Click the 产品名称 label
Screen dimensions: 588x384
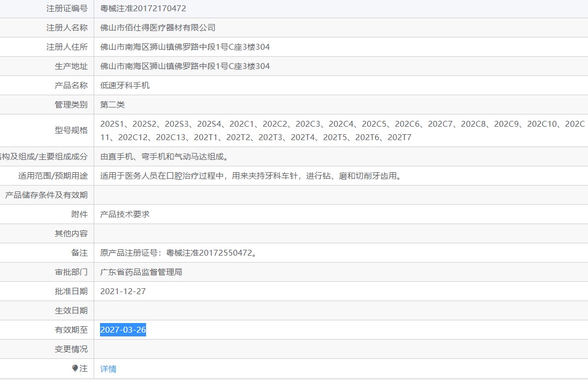(71, 86)
